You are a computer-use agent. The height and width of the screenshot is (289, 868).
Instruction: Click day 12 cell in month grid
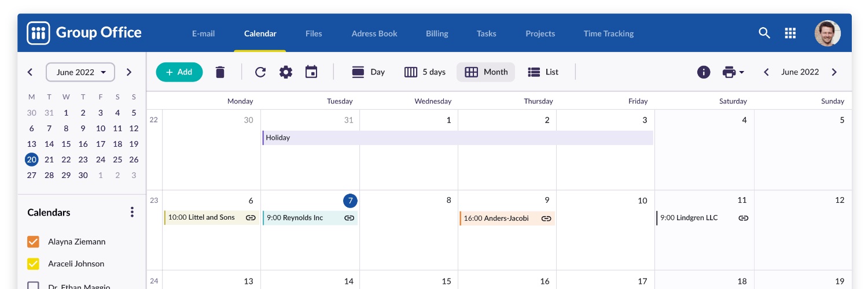pos(803,230)
